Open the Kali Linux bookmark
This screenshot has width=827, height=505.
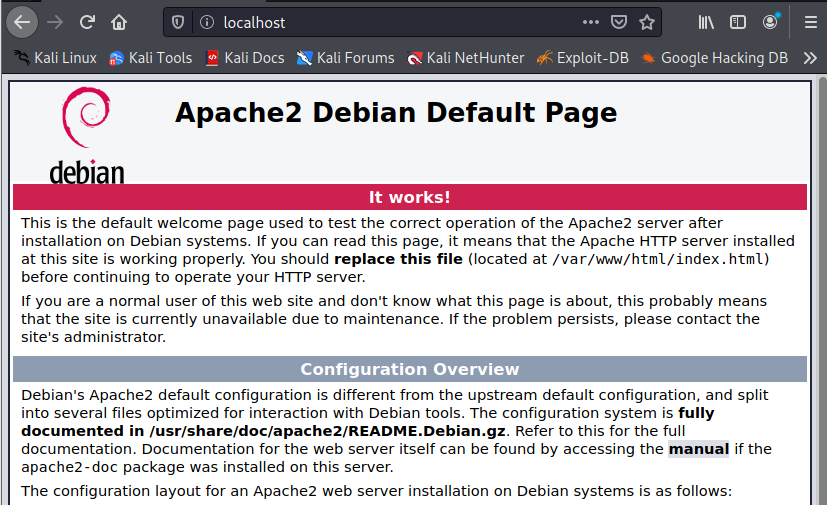tap(55, 58)
